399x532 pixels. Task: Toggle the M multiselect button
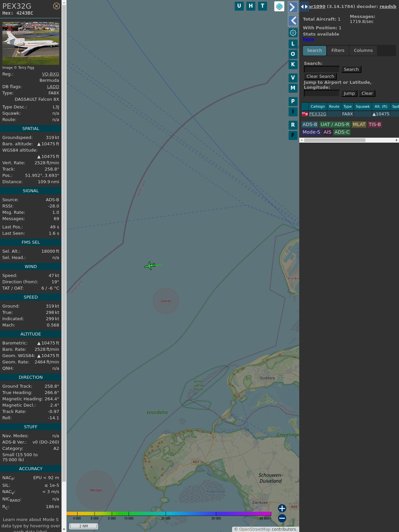click(293, 88)
